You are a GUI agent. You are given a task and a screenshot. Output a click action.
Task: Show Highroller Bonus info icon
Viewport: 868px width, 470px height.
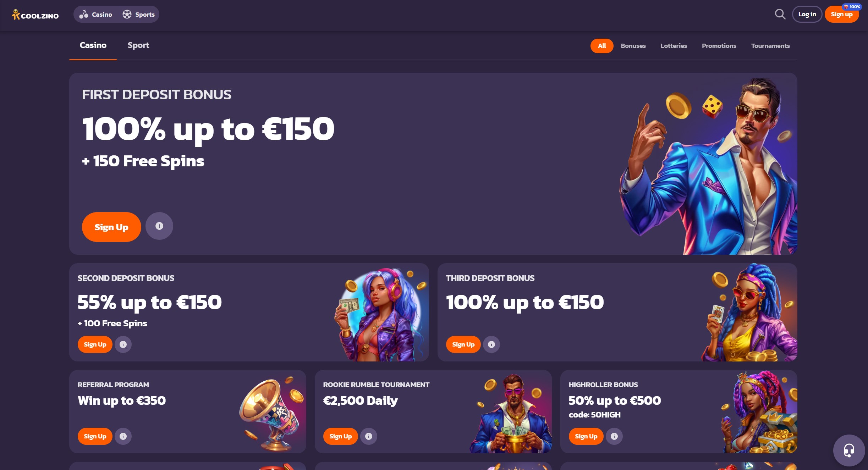(614, 436)
